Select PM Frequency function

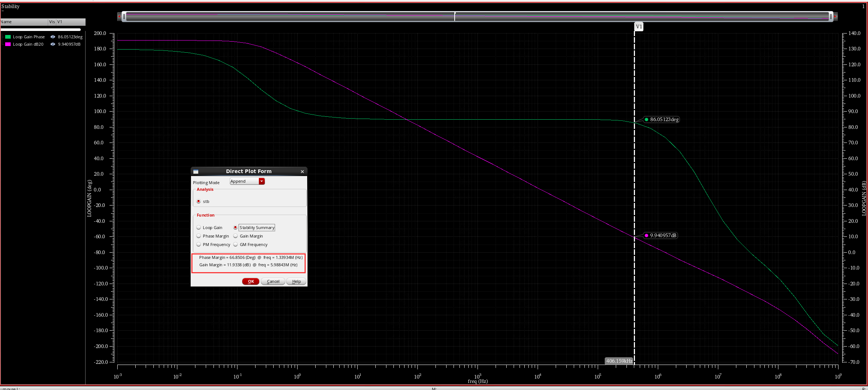tap(199, 245)
